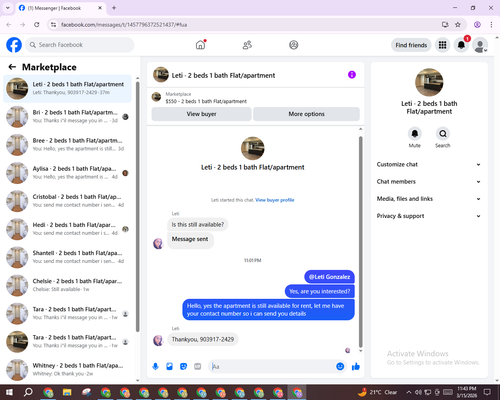Screen dimensions: 500x400
Task: Open the Groups icon in top navigation
Action: [x=294, y=45]
